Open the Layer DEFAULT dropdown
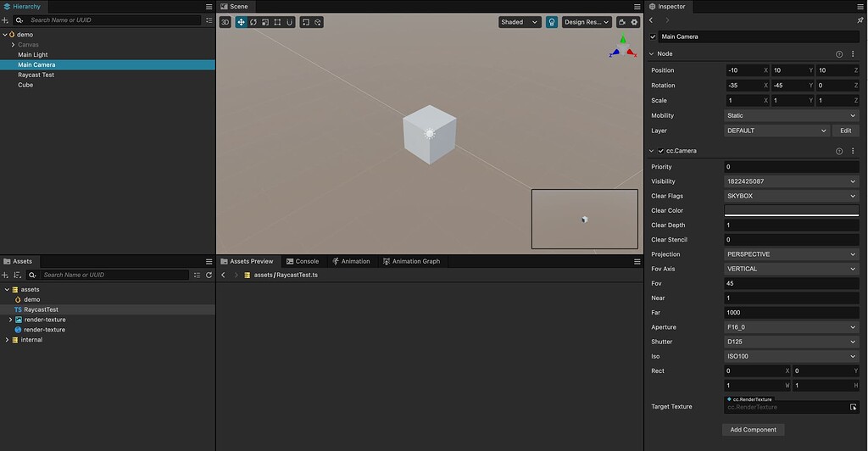 pyautogui.click(x=776, y=131)
